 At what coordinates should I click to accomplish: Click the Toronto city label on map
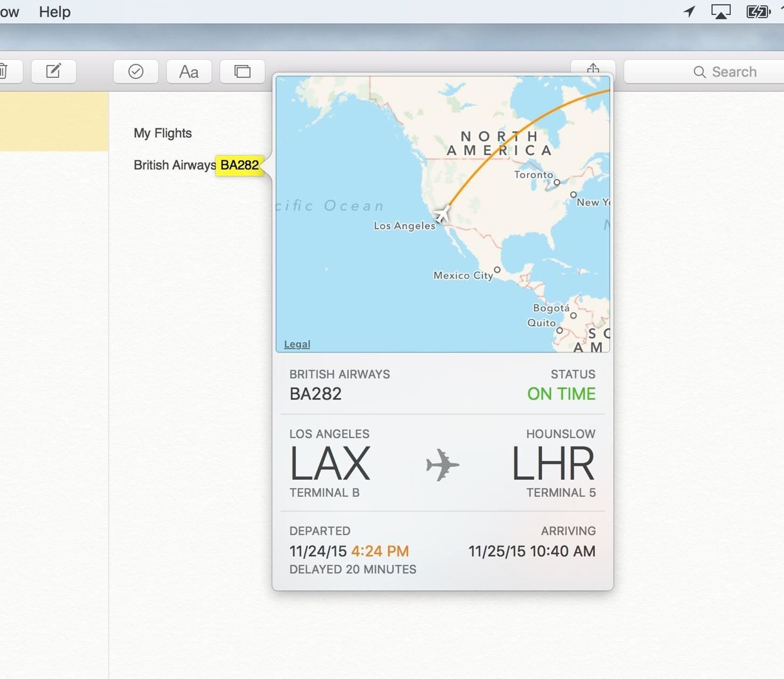(x=533, y=174)
